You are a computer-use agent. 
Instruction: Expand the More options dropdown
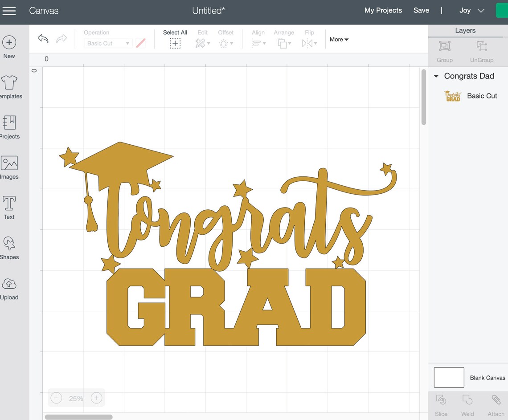point(339,40)
